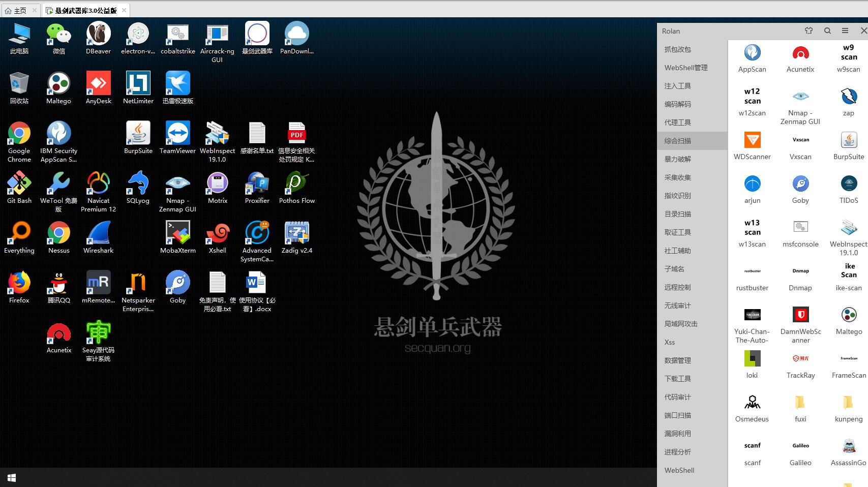This screenshot has height=487, width=868.
Task: Open NetLimiter desktop icon
Action: click(138, 88)
